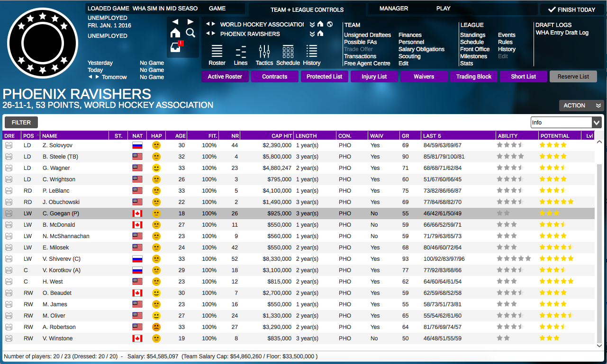This screenshot has width=607, height=364.
Task: Open the FILTER panel
Action: pos(21,122)
